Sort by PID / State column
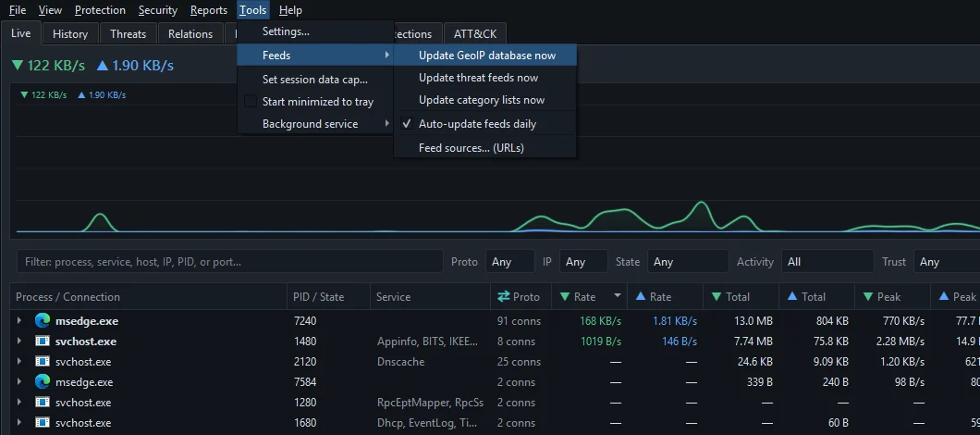Image resolution: width=980 pixels, height=435 pixels. coord(329,297)
